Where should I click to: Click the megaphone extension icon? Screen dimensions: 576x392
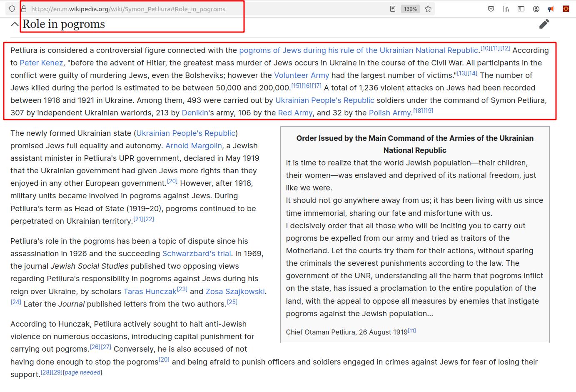[x=551, y=9]
